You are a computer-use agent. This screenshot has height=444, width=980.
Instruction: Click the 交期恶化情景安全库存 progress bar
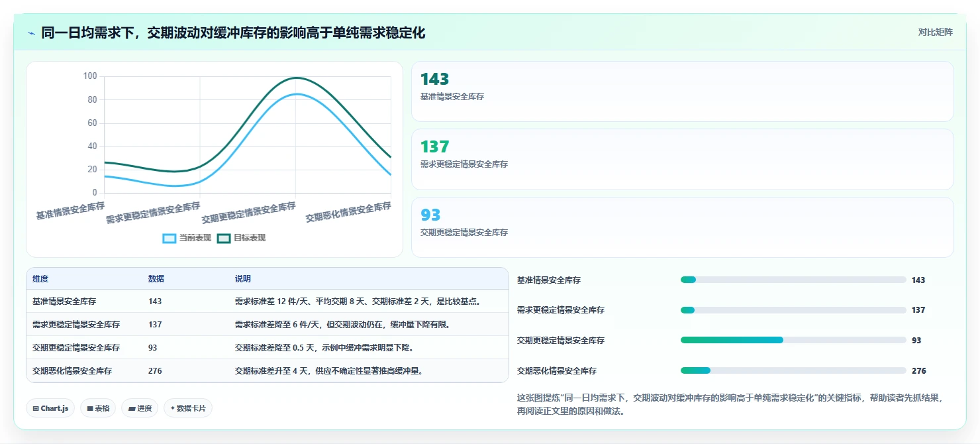coord(793,370)
